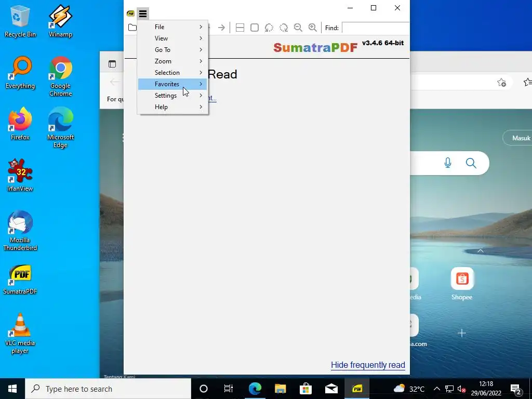Screen dimensions: 532x399
Task: Open the SumatraPDF hamburger menu button
Action: pyautogui.click(x=143, y=14)
